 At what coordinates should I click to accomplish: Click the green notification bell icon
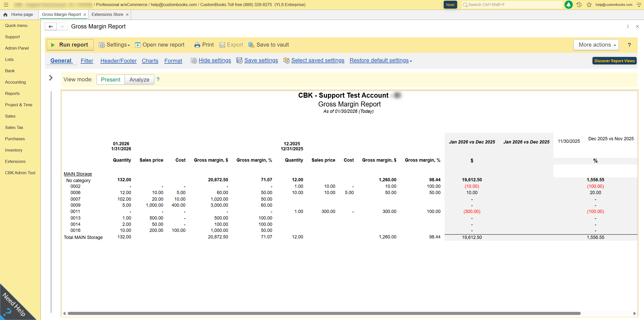(x=568, y=5)
